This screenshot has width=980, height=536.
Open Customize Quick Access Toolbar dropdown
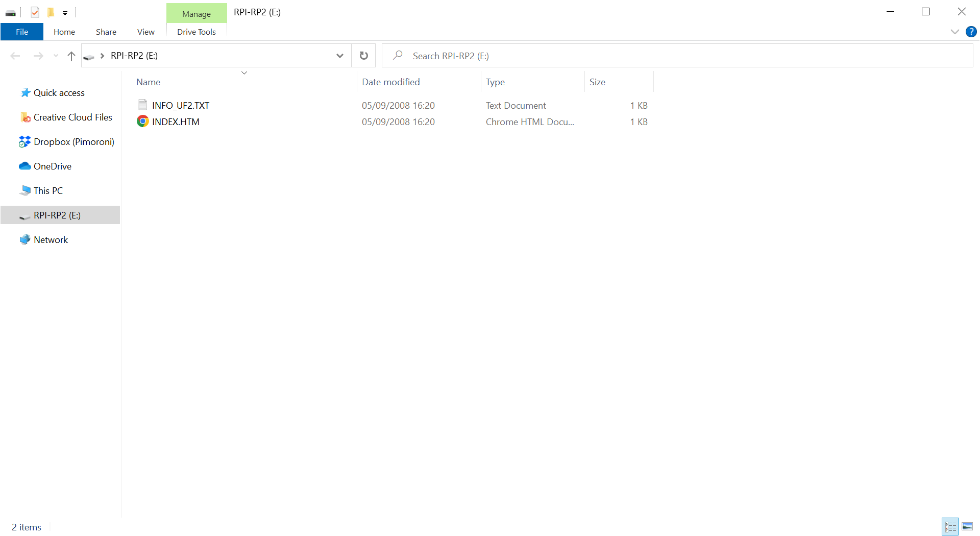[65, 13]
